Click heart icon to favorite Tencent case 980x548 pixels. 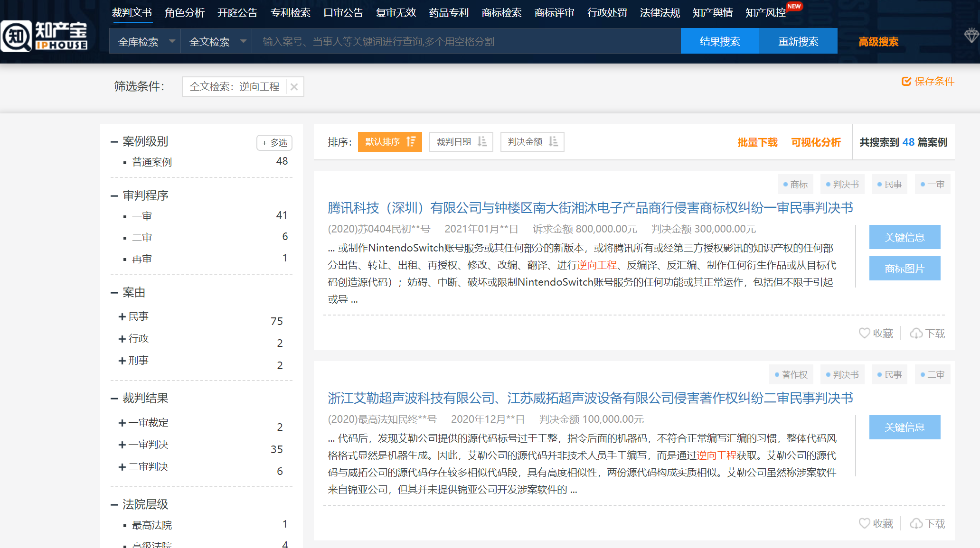click(865, 333)
